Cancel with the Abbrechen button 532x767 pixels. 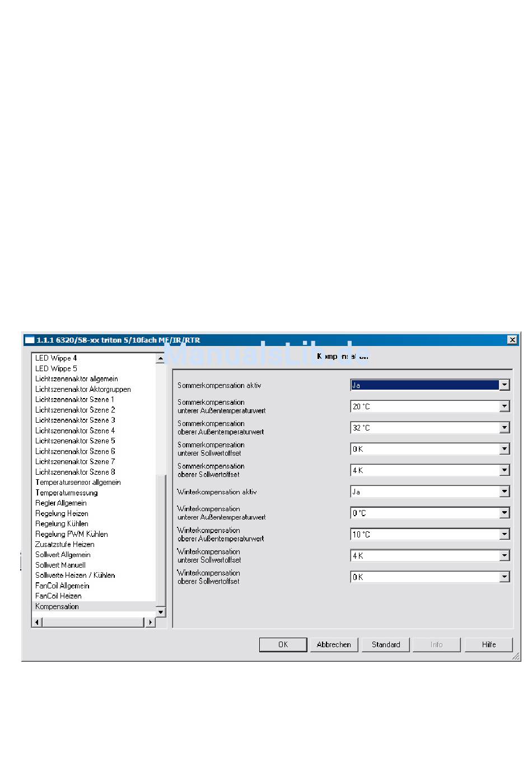tap(334, 644)
